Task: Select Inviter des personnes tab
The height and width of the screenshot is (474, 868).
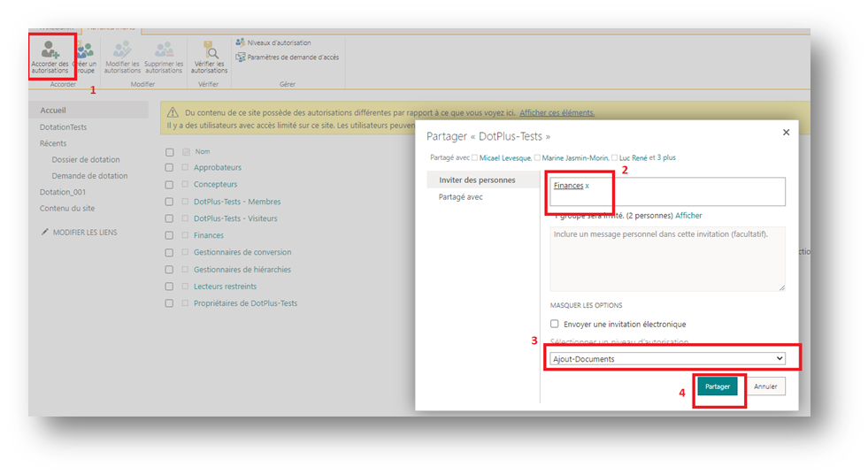Action: 477,180
